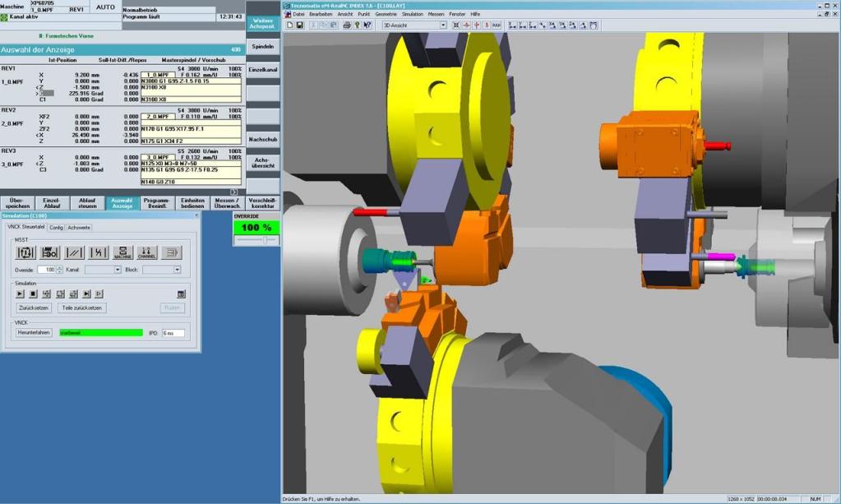This screenshot has height=504, width=841.
Task: Switch to the Achswerte tab
Action: (x=79, y=228)
